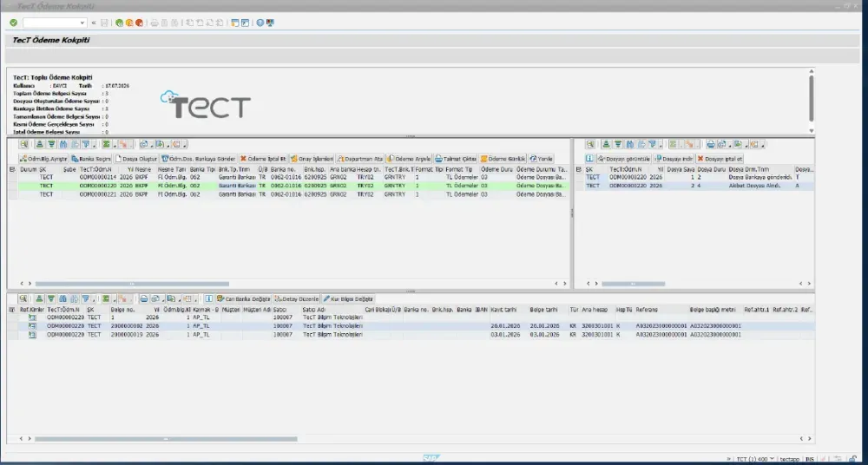This screenshot has height=465, width=868.
Task: Sort ascending in the documents panel toolbar
Action: point(39,298)
